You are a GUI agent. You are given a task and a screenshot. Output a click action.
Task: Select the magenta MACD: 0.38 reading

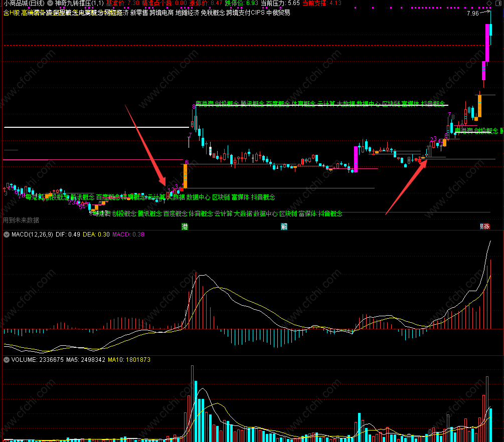coord(128,235)
